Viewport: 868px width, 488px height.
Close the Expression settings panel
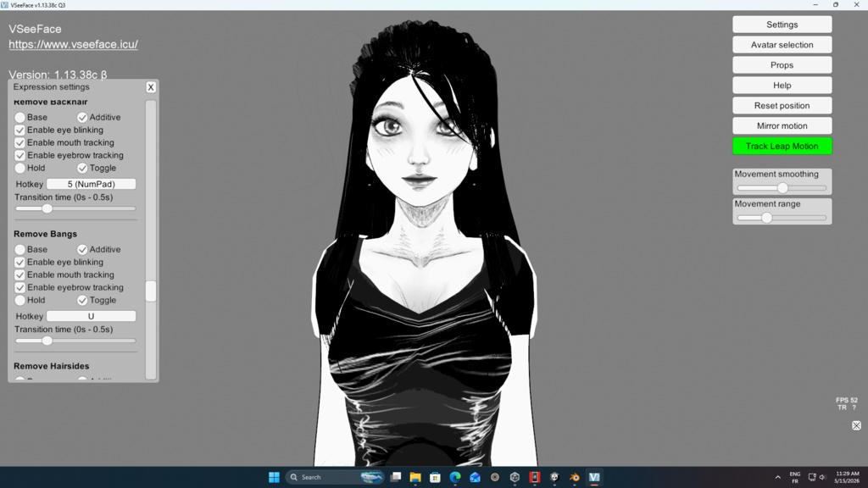coord(151,87)
